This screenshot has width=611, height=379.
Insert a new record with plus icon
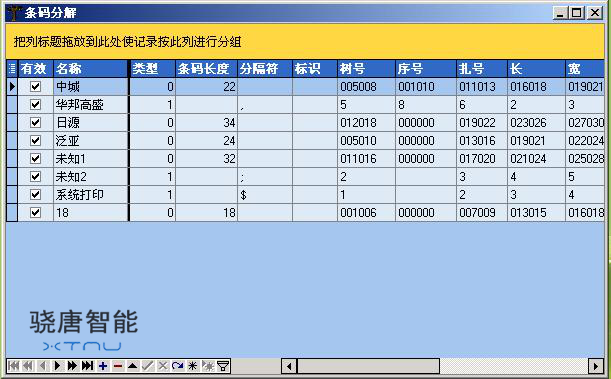click(103, 366)
